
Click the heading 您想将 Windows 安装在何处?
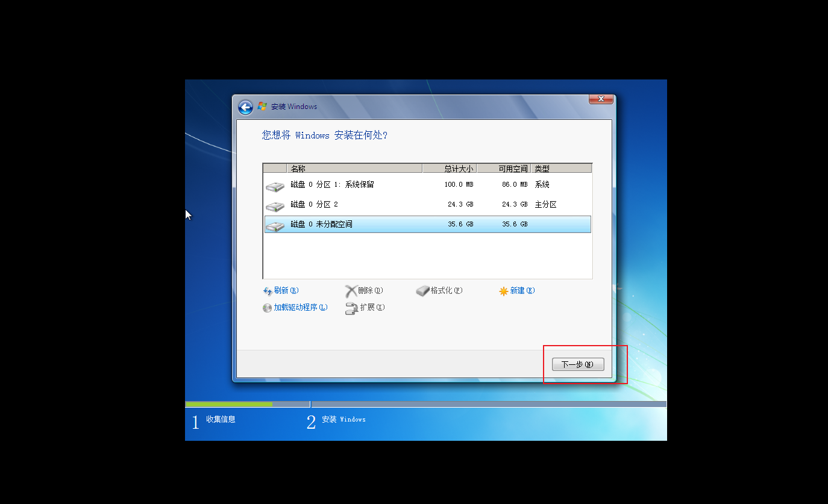[x=325, y=135]
